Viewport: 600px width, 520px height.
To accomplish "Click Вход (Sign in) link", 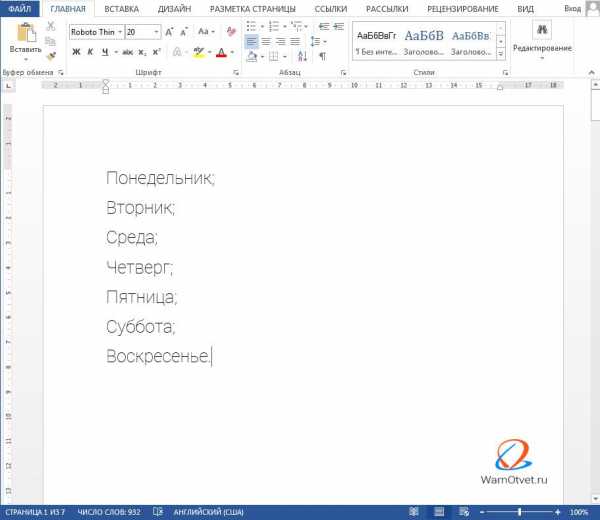I will [x=572, y=8].
